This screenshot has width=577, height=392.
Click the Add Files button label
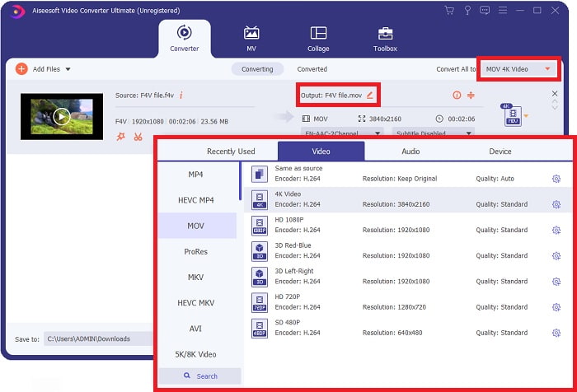(x=46, y=69)
